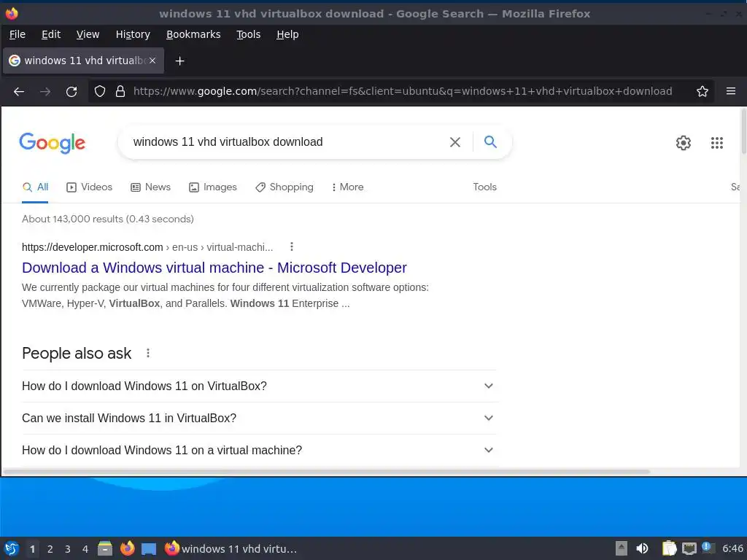Focus the Firefox window taskbar entry
The width and height of the screenshot is (747, 560).
click(x=231, y=548)
